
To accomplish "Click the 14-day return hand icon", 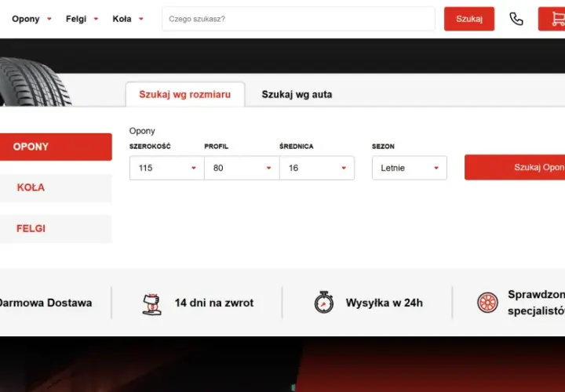I will click(x=151, y=304).
